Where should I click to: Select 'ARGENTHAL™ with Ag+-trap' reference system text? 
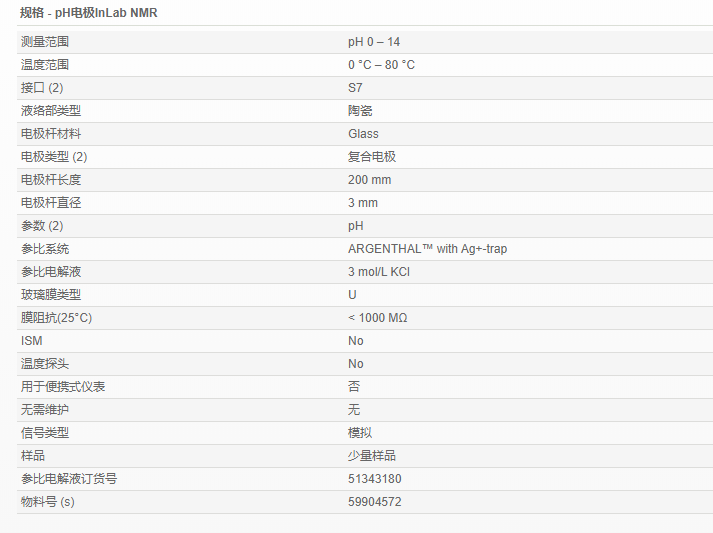[427, 249]
